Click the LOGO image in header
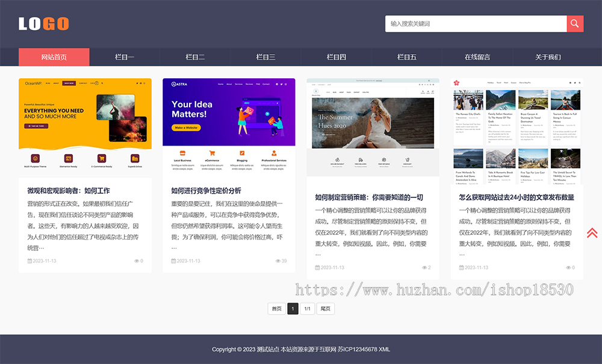This screenshot has height=364, width=602. coord(44,24)
